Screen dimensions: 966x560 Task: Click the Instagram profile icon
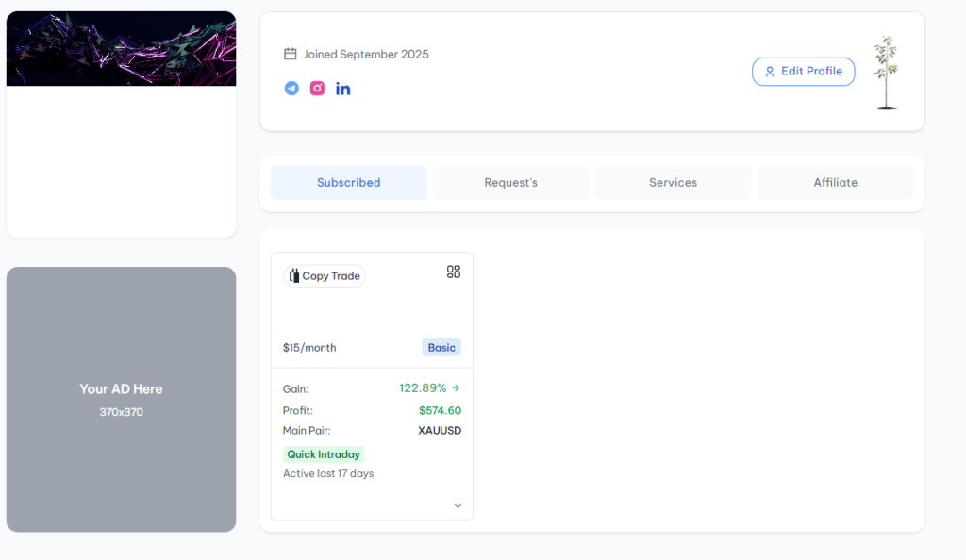coord(318,89)
